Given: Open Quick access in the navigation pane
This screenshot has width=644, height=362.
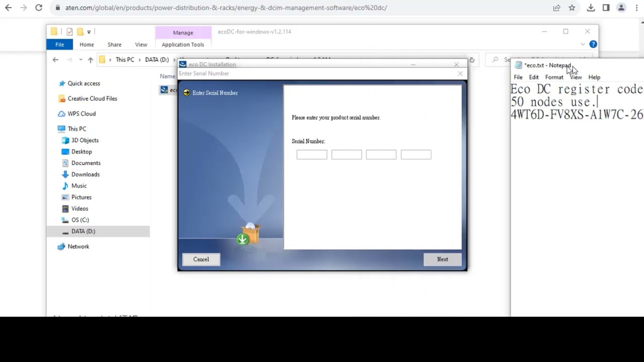Looking at the screenshot, I should point(84,83).
